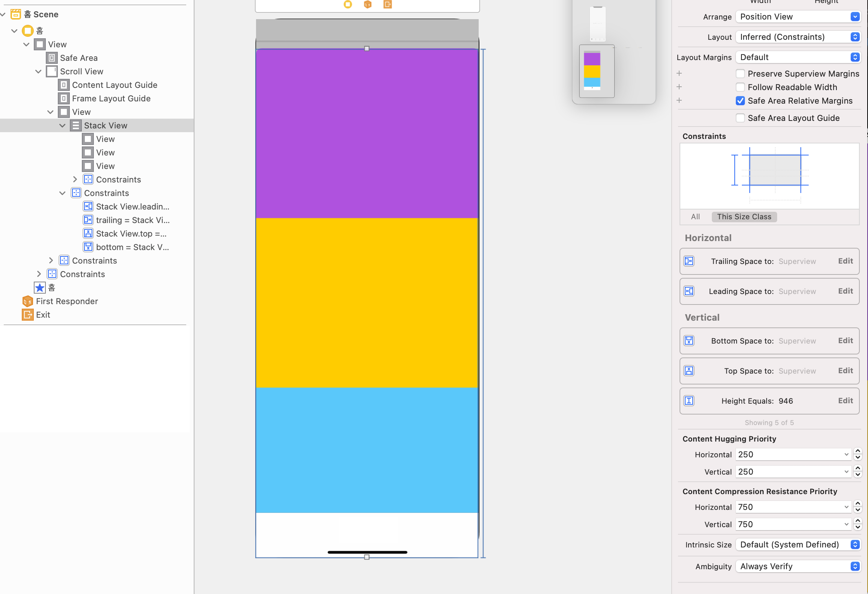Click the Content Hugging Horizontal priority stepper
Image resolution: width=868 pixels, height=594 pixels.
pyautogui.click(x=858, y=454)
